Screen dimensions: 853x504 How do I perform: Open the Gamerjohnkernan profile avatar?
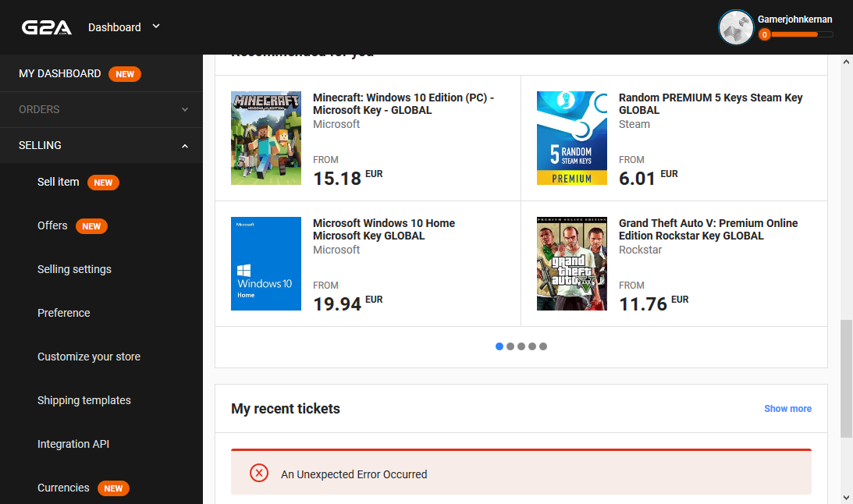(735, 27)
